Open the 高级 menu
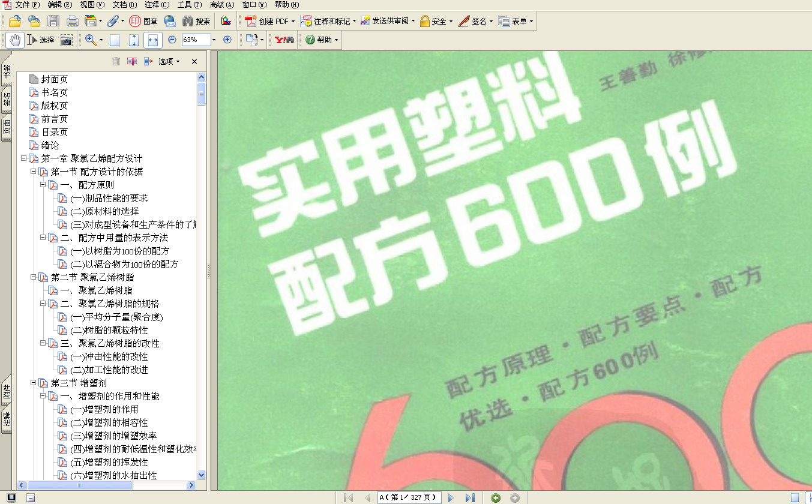Screen dimensions: 812x504 pyautogui.click(x=222, y=5)
